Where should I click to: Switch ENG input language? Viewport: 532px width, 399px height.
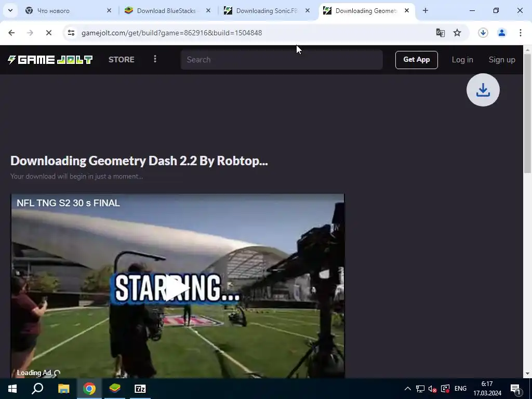point(460,389)
